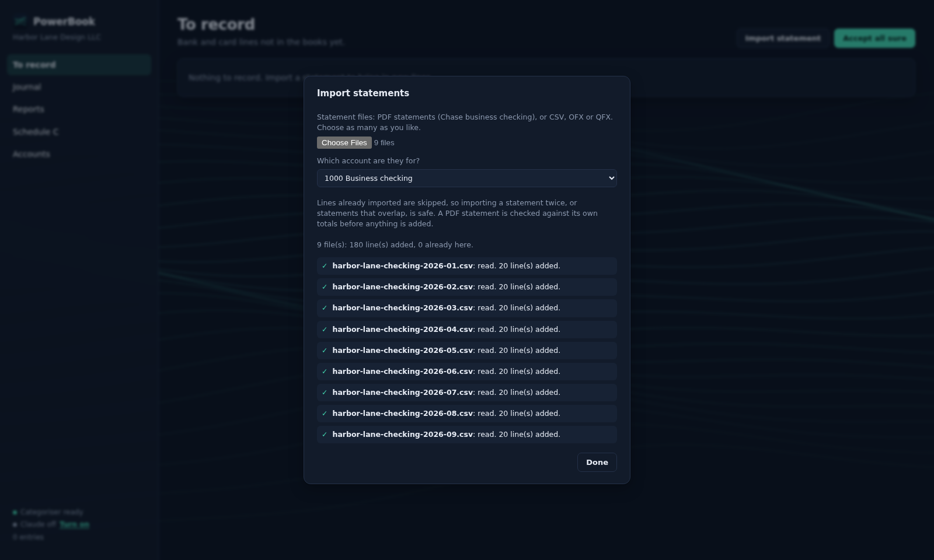Click checkmark icon for harbor-lane-checking-2026-01.csv

point(325,266)
